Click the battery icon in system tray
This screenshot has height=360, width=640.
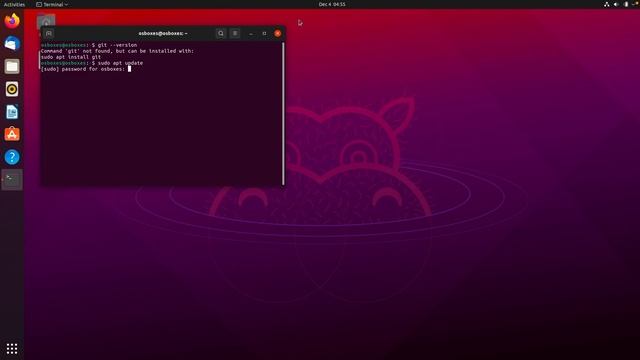coord(626,4)
